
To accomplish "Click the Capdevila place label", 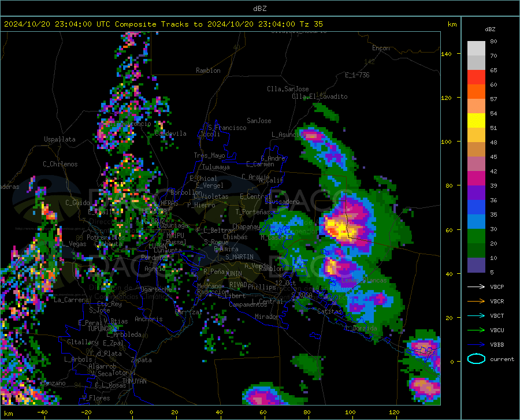I will click(x=170, y=133).
